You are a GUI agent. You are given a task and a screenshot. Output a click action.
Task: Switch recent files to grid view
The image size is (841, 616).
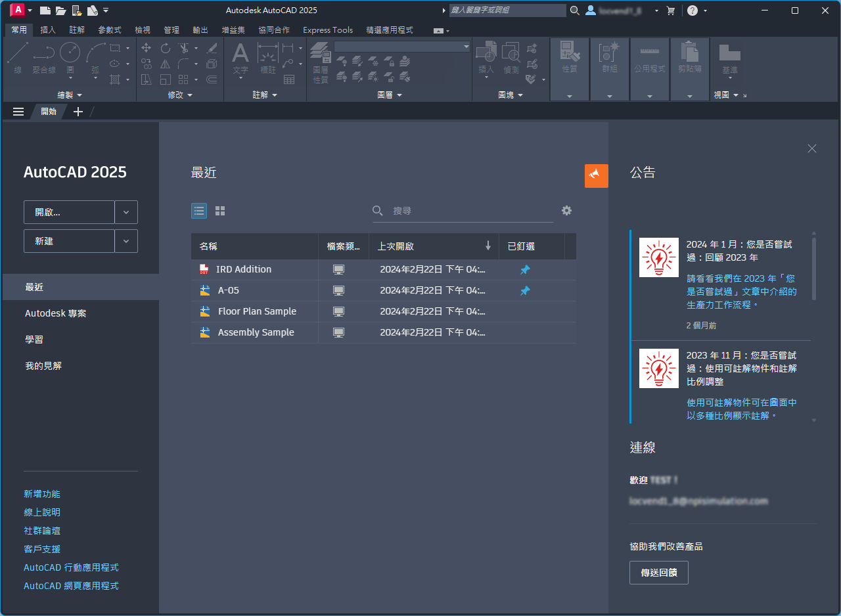pyautogui.click(x=220, y=211)
